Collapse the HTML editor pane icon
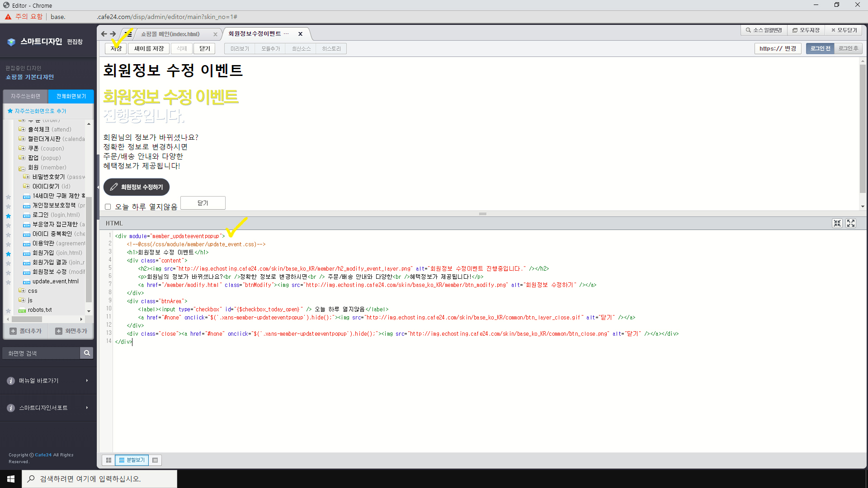Viewport: 868px width, 488px height. click(x=837, y=223)
